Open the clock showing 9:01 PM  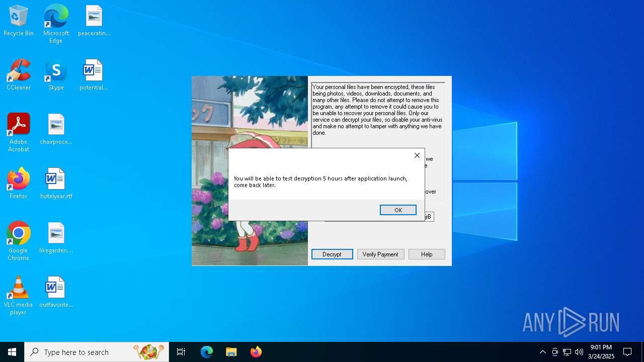click(x=601, y=352)
